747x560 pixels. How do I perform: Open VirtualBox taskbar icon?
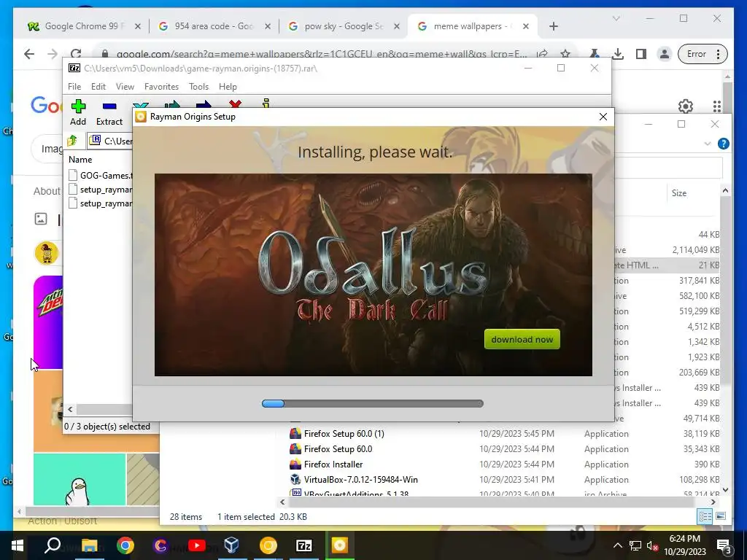pos(231,545)
